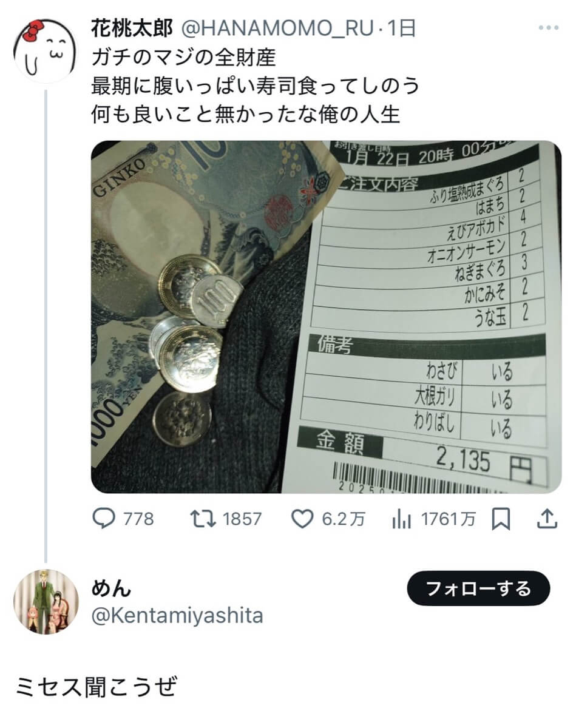Tap the retweet icon with 1857
The height and width of the screenshot is (728, 576).
(203, 519)
